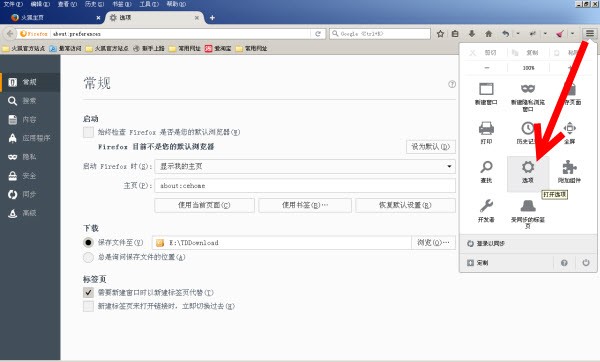This screenshot has height=362, width=600.
Task: Open the 编辑 menu
Action: [x=40, y=4]
